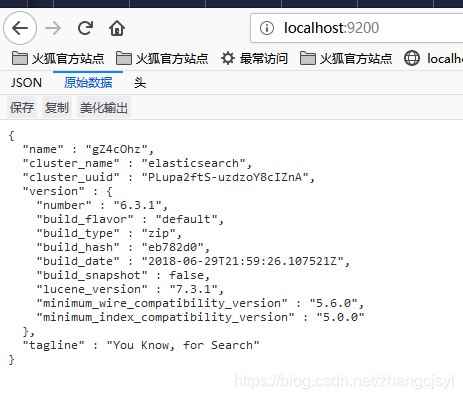The width and height of the screenshot is (463, 399).
Task: Go back using the browser back arrow
Action: pyautogui.click(x=20, y=28)
